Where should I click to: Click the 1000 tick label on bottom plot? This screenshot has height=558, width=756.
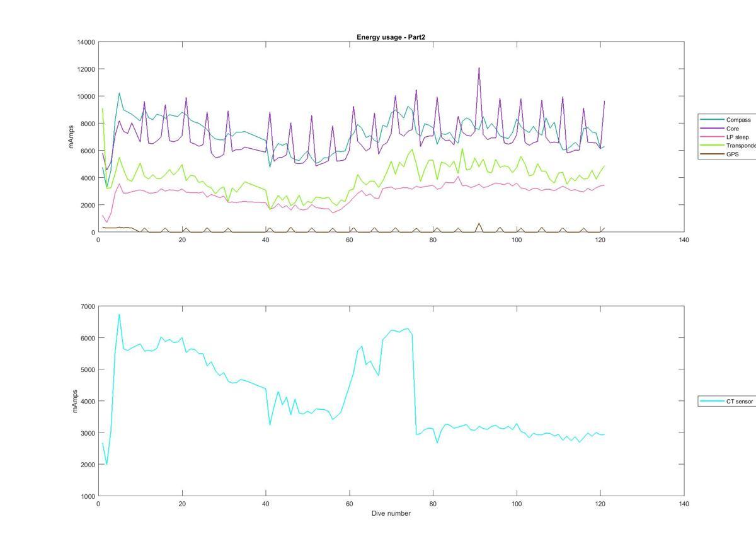(x=88, y=496)
